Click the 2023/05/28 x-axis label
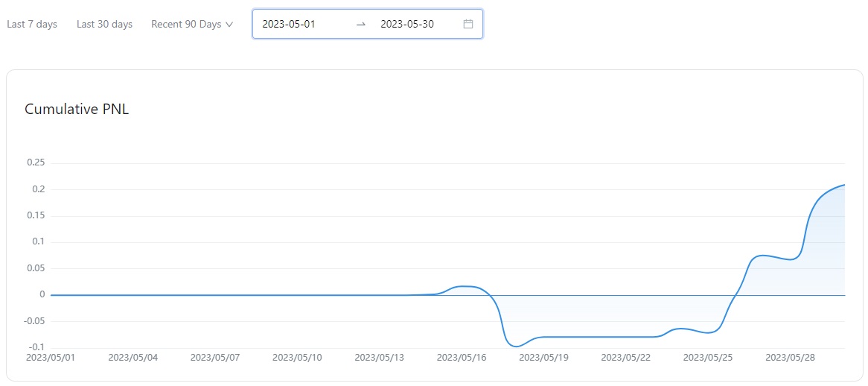Screen dimensions: 868x386 [x=790, y=358]
